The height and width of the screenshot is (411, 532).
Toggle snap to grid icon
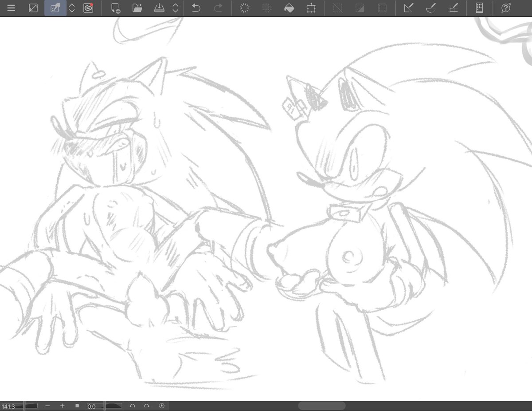coord(453,8)
